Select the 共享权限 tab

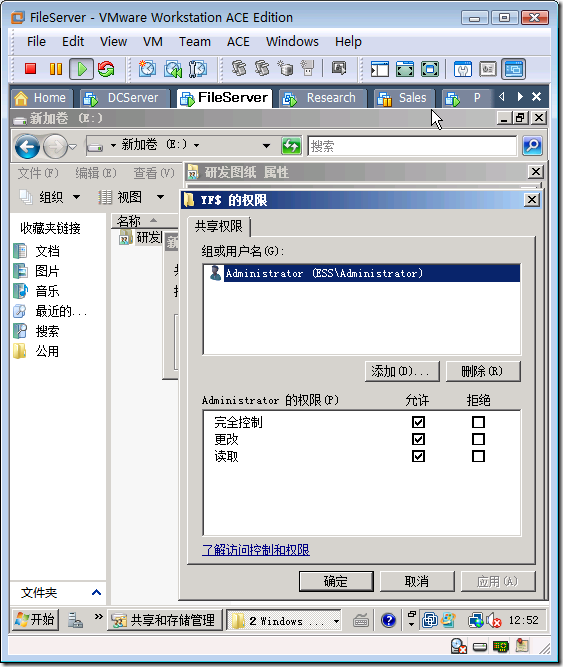pos(219,226)
